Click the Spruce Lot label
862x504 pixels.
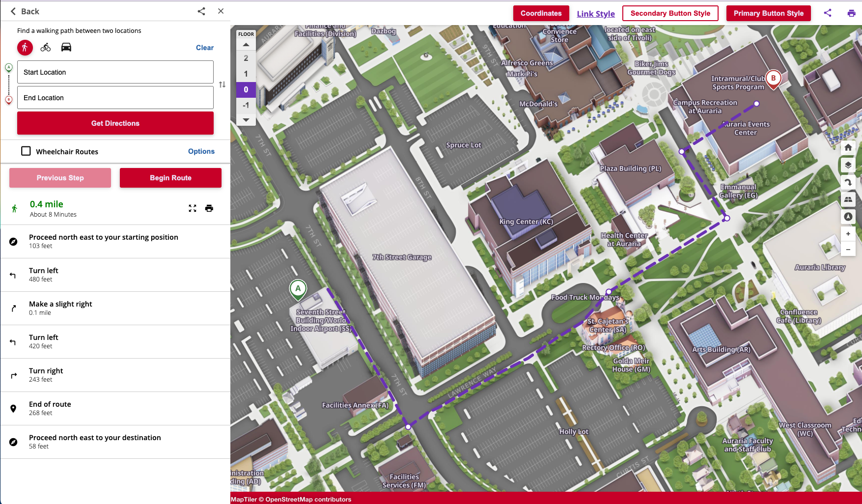(x=464, y=145)
